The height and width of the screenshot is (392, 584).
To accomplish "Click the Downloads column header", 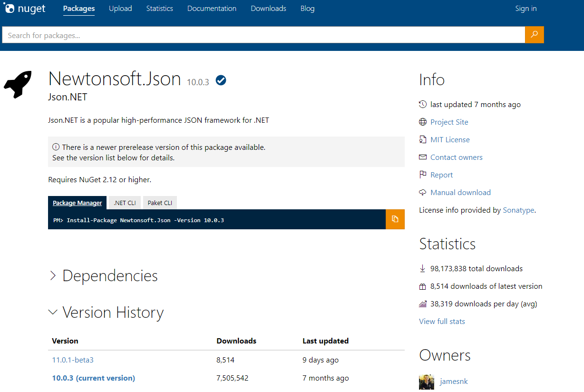I will coord(236,341).
